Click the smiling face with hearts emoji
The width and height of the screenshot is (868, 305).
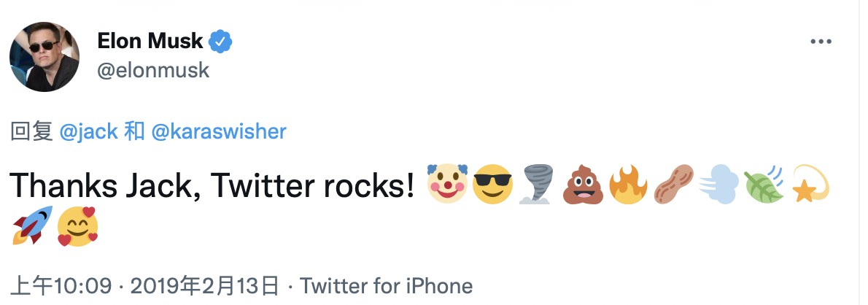coord(77,225)
